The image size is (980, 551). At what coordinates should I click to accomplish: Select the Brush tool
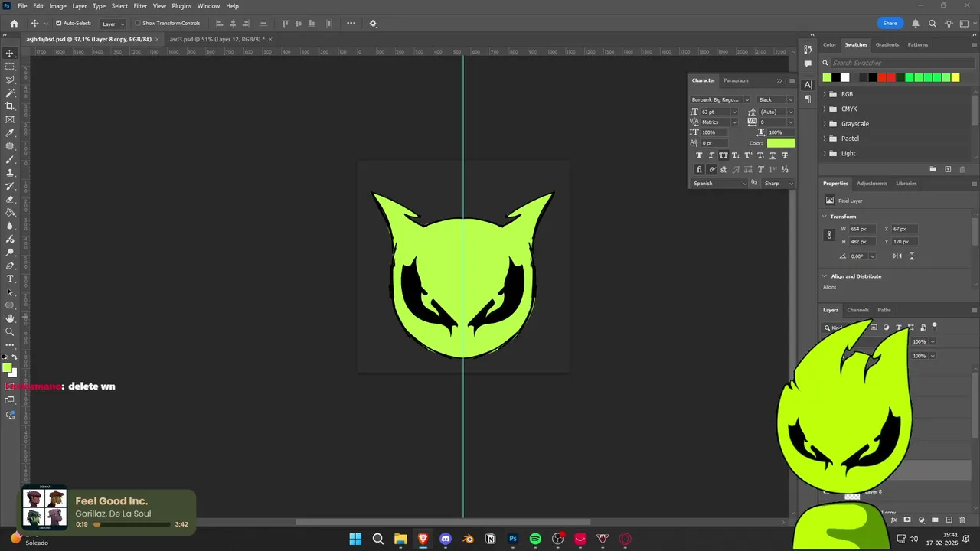pos(10,159)
